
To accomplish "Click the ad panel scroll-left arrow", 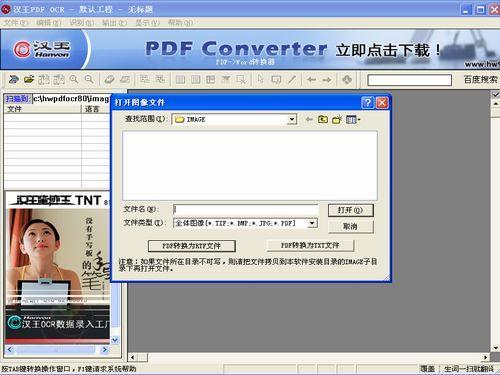I will [x=10, y=350].
